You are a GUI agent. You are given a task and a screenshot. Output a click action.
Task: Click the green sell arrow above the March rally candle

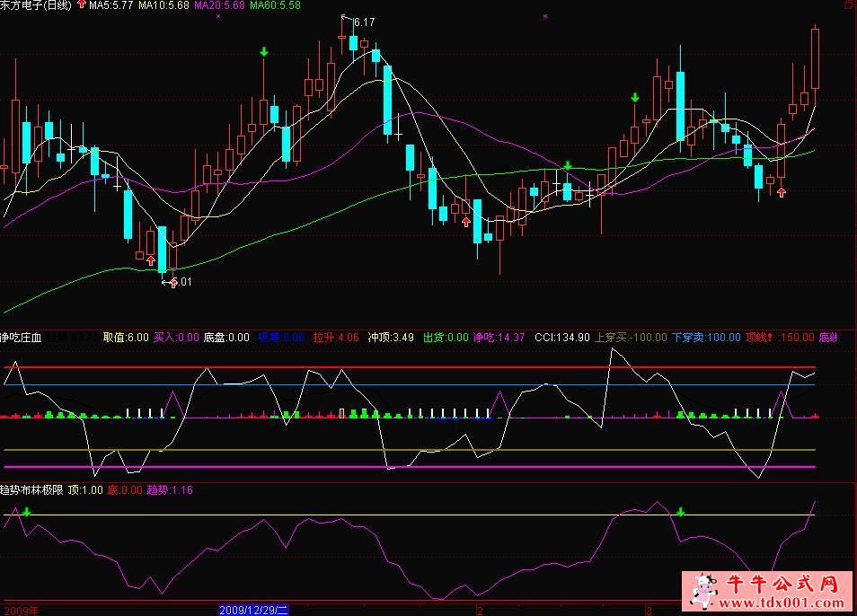tap(634, 98)
